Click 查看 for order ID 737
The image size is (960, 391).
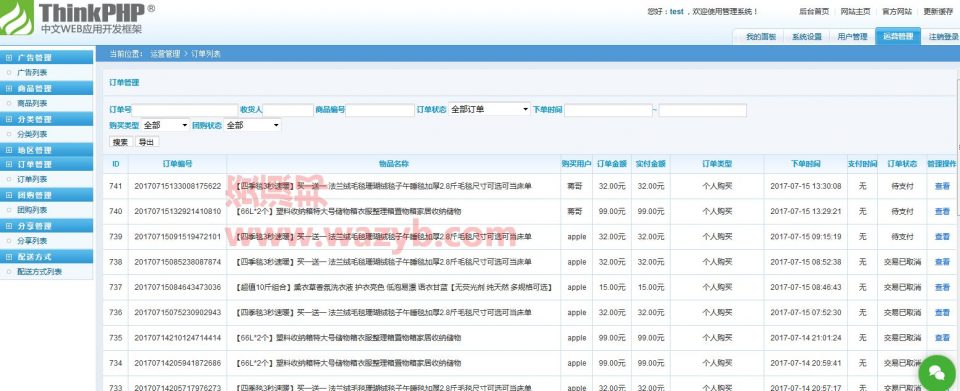942,287
